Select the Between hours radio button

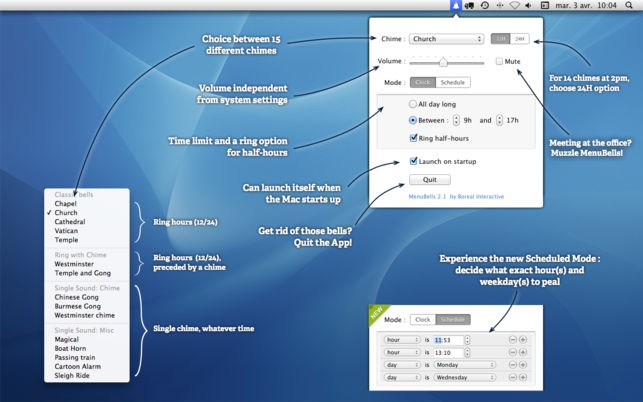coord(413,120)
